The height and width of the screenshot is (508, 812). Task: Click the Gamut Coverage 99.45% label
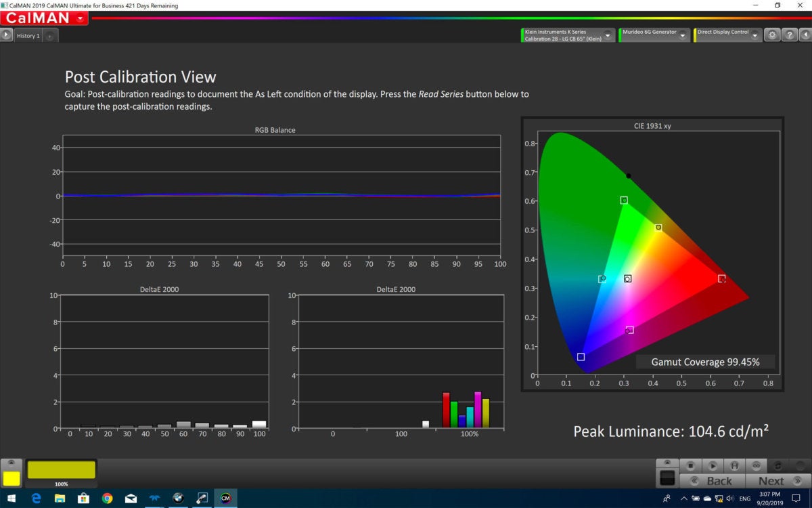click(705, 362)
